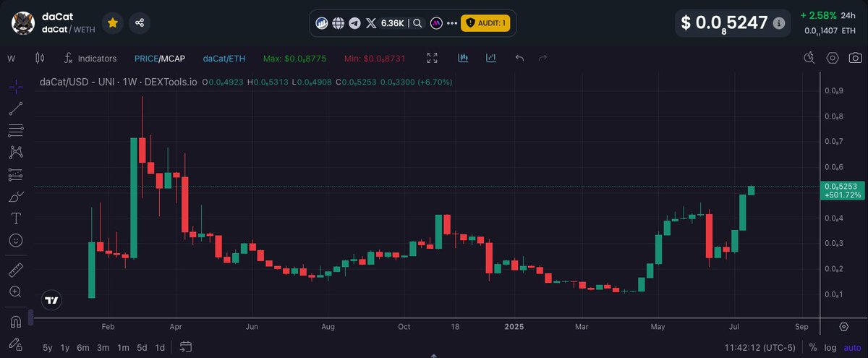868x358 pixels.
Task: Click the purple circular badge icon
Action: pos(436,23)
